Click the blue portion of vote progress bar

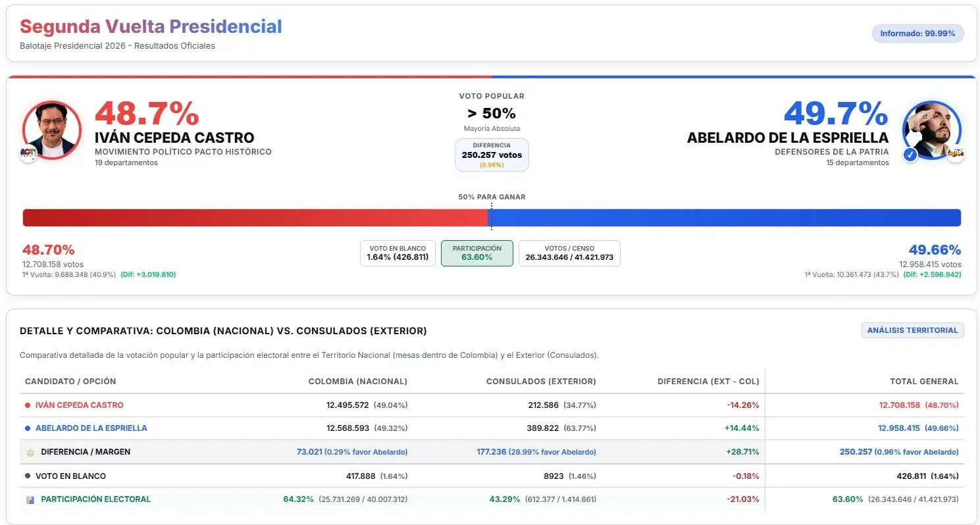(725, 218)
